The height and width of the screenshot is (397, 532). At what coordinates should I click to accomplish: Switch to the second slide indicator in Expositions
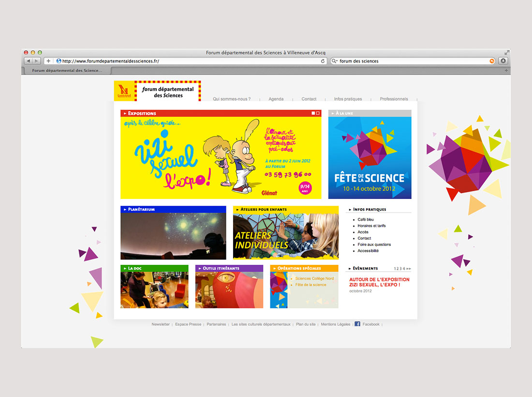click(318, 113)
